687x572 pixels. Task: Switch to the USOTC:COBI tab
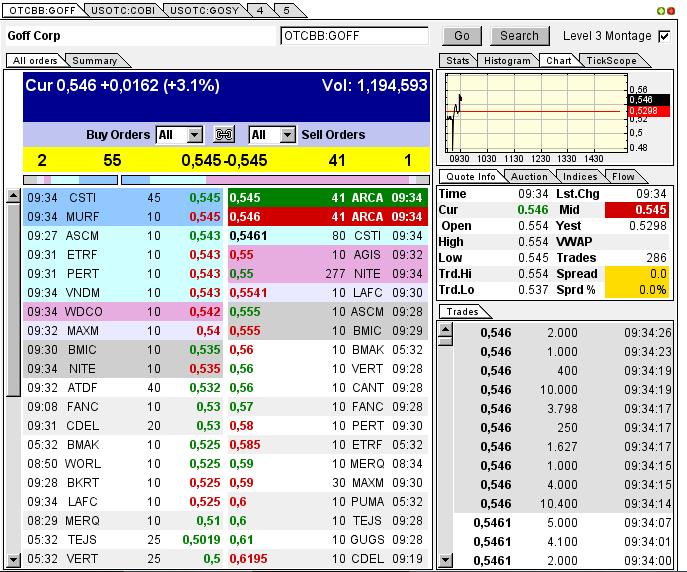coord(123,11)
